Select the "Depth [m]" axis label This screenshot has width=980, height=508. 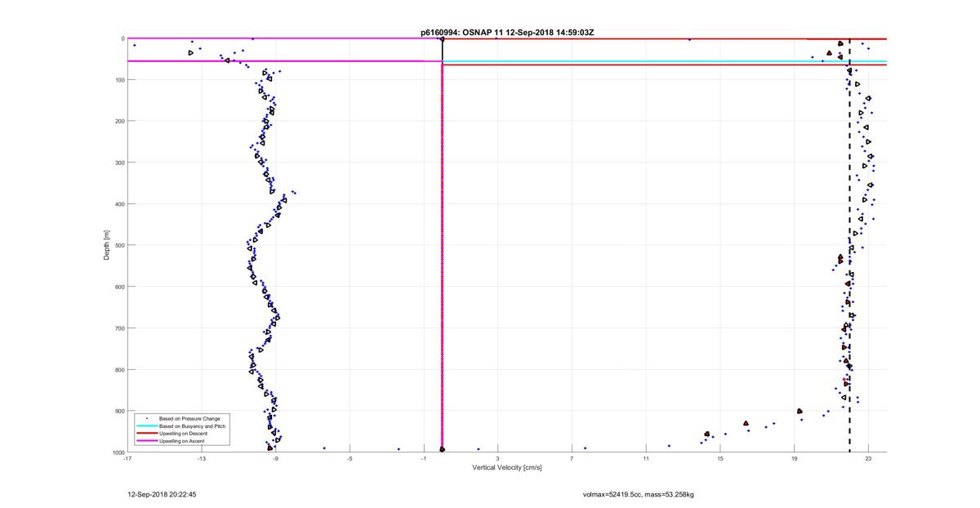[107, 245]
